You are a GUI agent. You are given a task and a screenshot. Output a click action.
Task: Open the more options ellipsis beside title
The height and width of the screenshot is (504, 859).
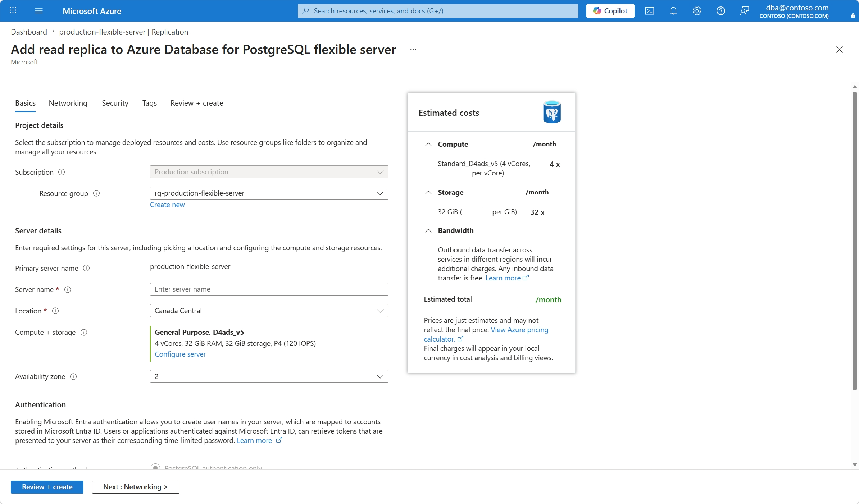point(413,50)
